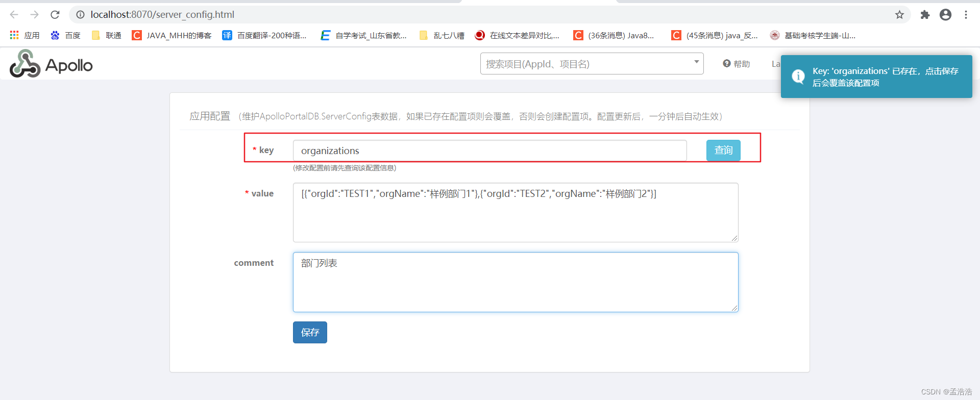Reload the page with the refresh icon
The height and width of the screenshot is (400, 980).
point(55,15)
